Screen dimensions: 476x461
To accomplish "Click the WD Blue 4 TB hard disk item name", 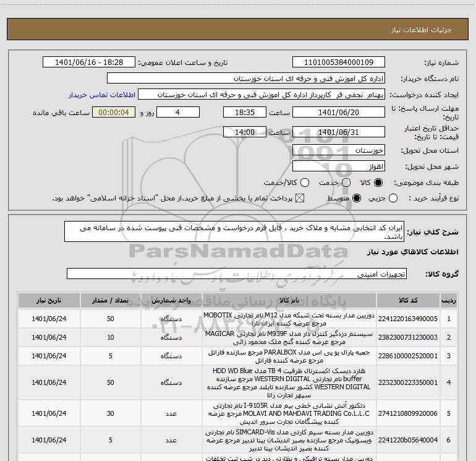I will pos(289,382).
